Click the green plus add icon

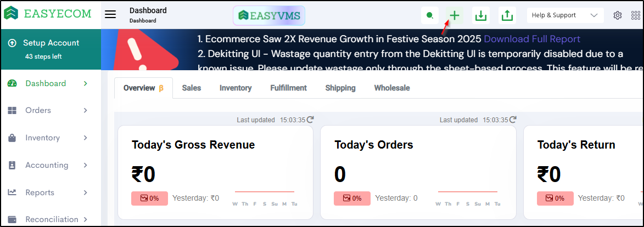coord(455,15)
